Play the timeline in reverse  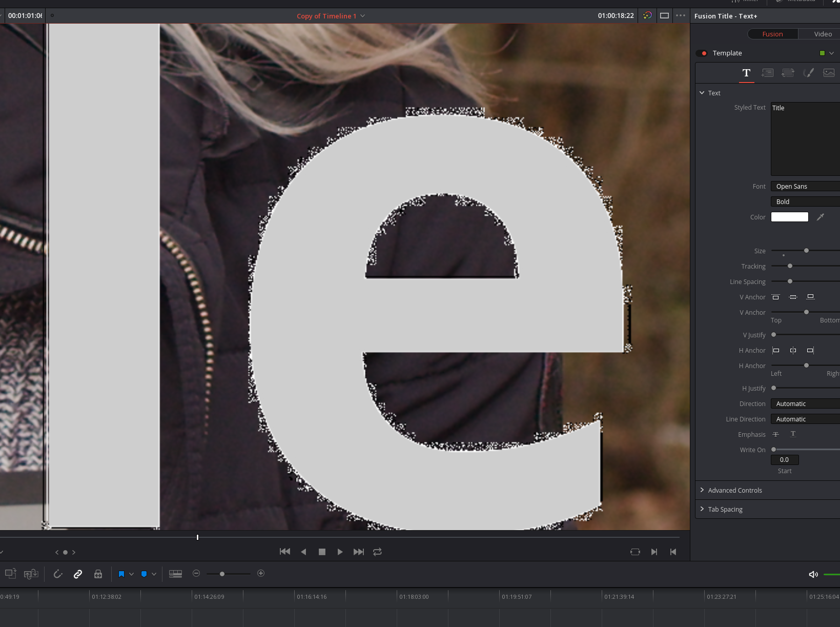tap(303, 552)
